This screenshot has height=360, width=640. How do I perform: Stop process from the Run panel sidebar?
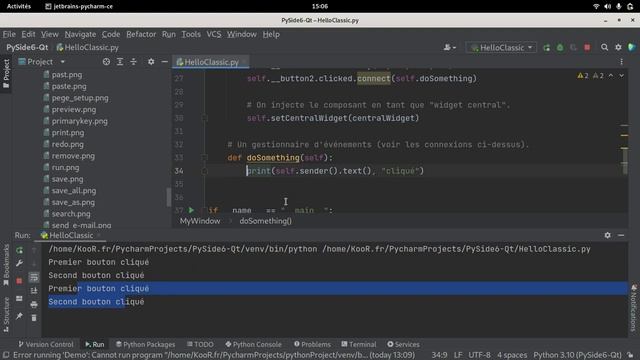tap(19, 281)
